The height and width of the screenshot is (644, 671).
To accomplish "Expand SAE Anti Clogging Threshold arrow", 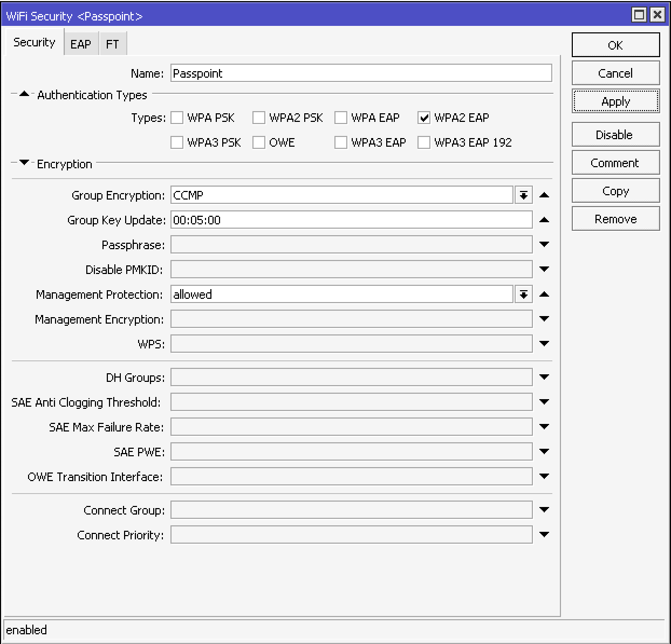I will [544, 402].
